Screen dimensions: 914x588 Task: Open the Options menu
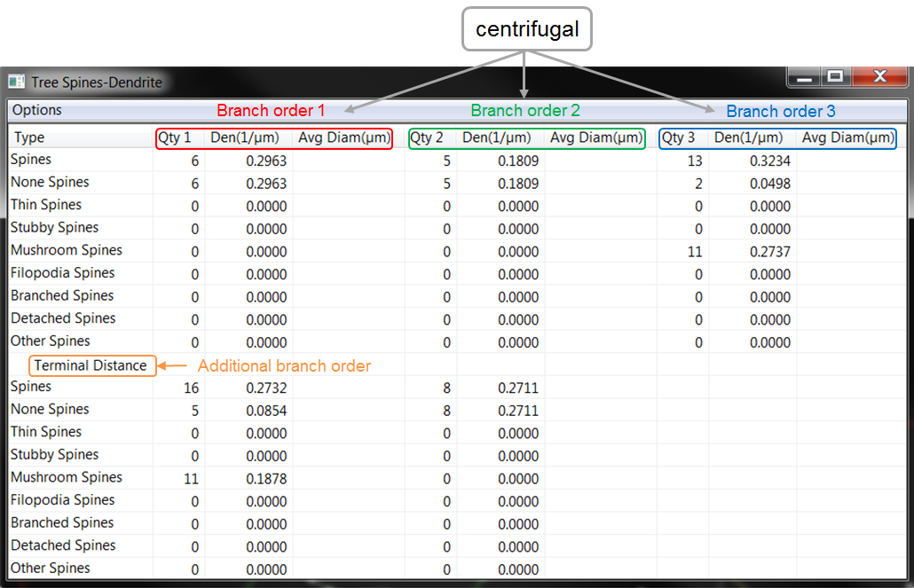(37, 110)
